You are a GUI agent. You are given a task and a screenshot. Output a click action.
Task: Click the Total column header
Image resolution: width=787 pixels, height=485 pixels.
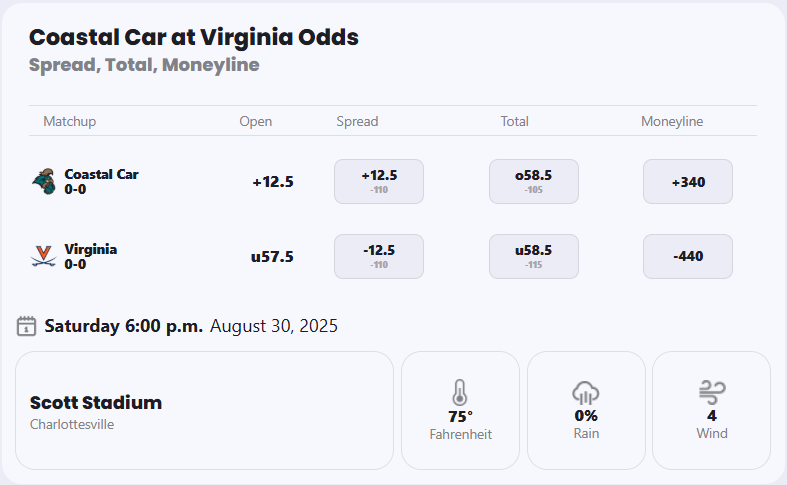(x=514, y=122)
